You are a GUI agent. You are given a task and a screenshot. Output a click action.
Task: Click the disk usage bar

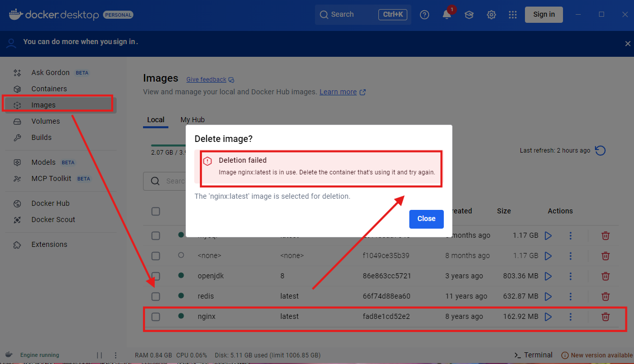(x=169, y=145)
